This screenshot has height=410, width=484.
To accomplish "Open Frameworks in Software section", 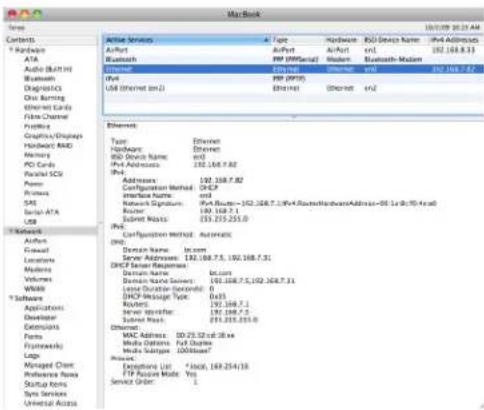I will pyautogui.click(x=43, y=346).
